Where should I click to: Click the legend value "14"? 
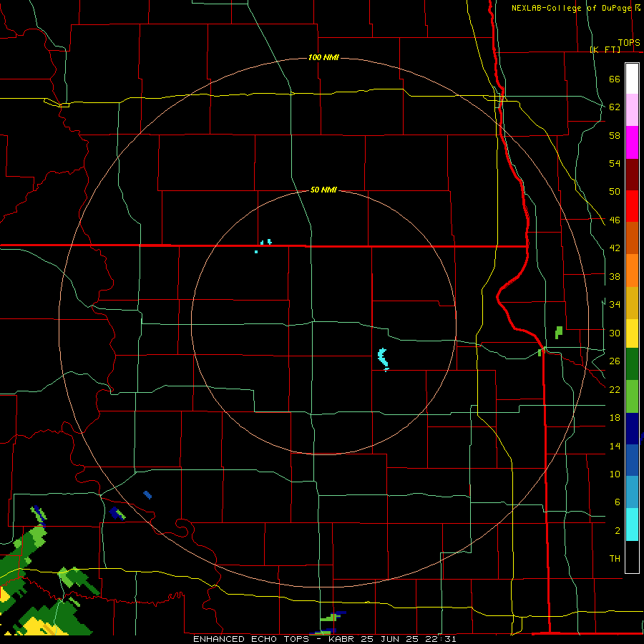615,446
